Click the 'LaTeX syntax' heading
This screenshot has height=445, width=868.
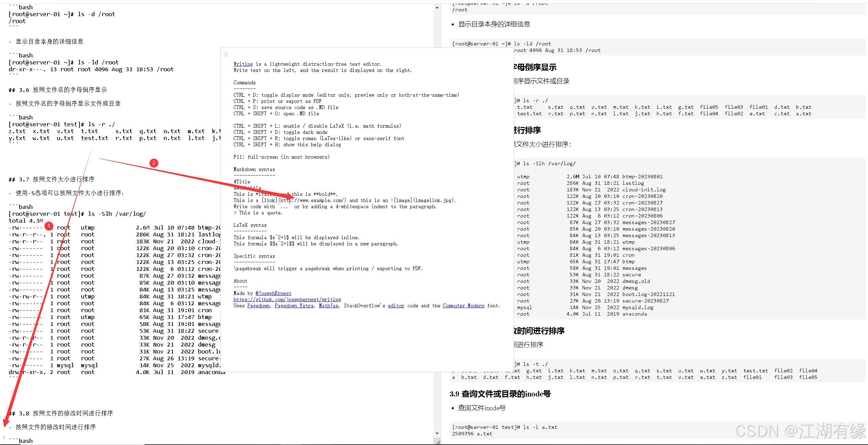(250, 225)
